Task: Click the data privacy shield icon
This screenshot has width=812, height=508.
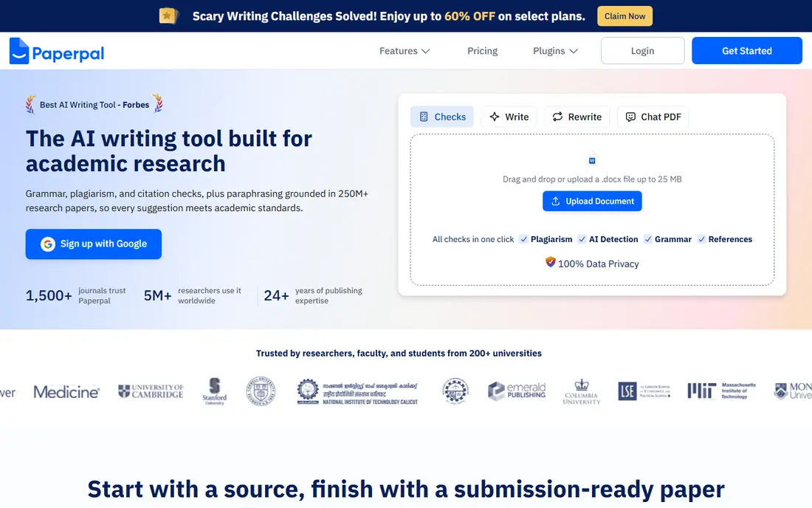Action: 551,262
